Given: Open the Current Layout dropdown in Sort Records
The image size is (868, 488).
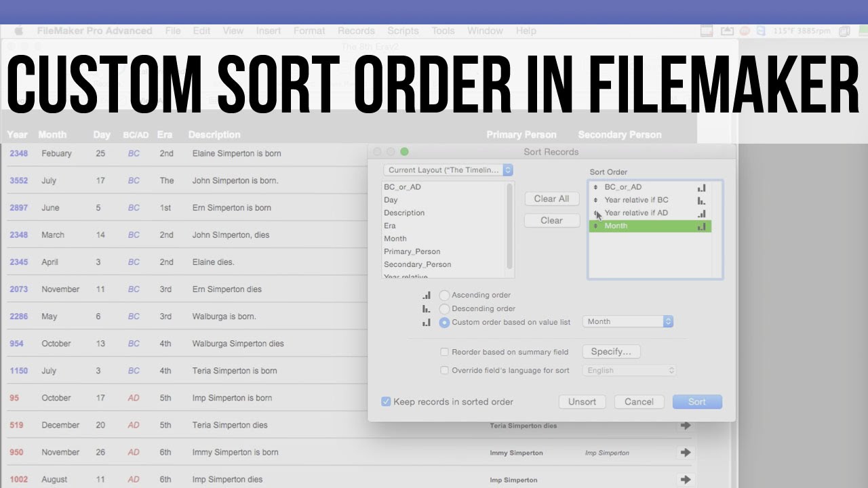Looking at the screenshot, I should [448, 170].
